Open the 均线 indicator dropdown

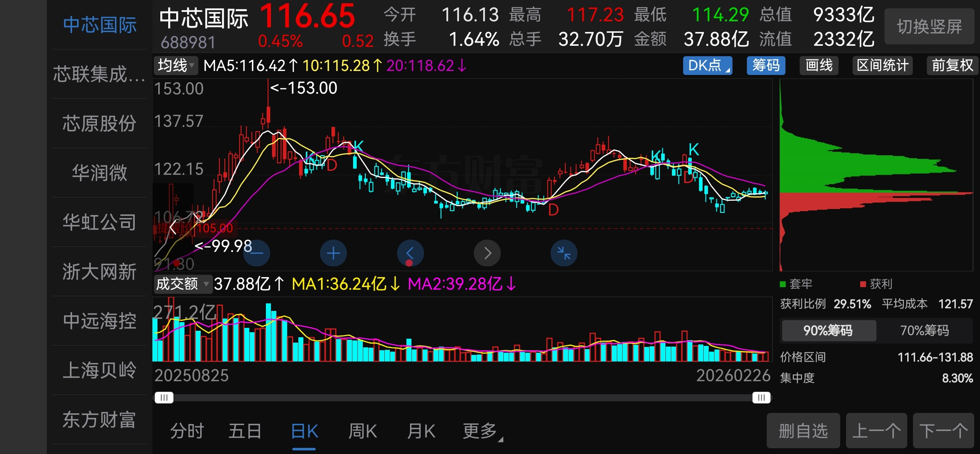pyautogui.click(x=176, y=66)
